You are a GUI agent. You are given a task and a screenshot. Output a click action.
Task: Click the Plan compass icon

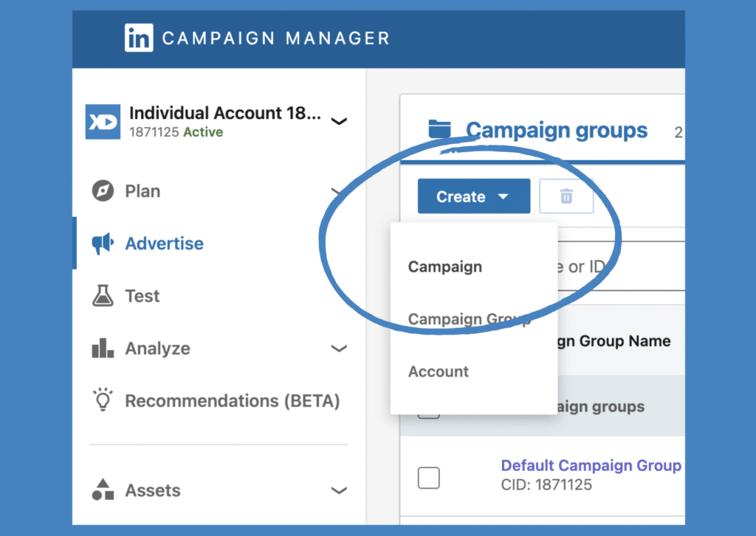tap(103, 191)
